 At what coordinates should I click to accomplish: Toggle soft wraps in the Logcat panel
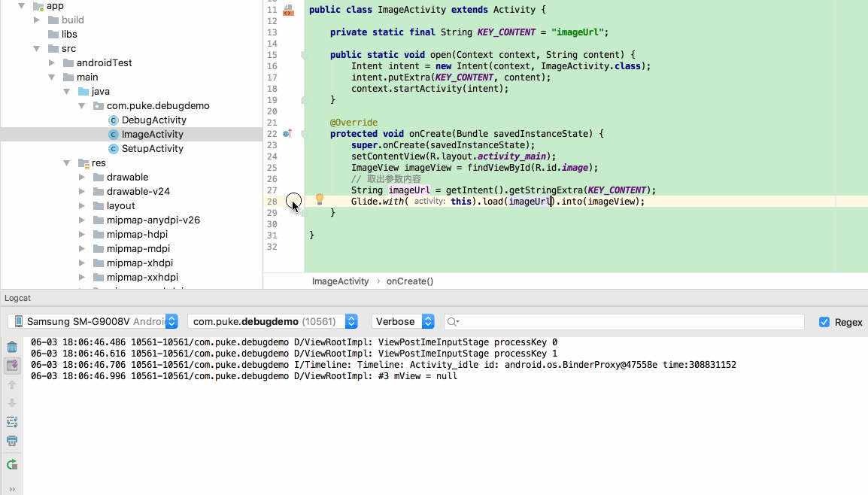point(11,422)
